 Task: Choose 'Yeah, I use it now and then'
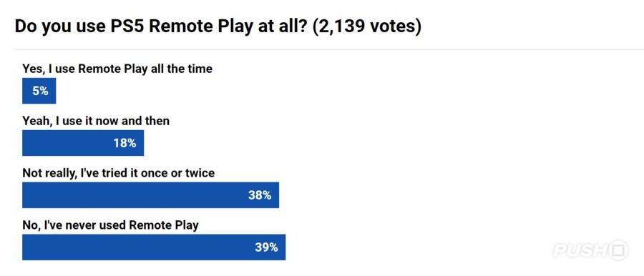click(96, 121)
